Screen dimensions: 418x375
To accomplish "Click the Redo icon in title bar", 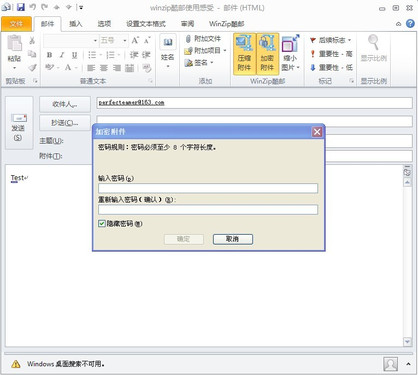I will pos(44,7).
